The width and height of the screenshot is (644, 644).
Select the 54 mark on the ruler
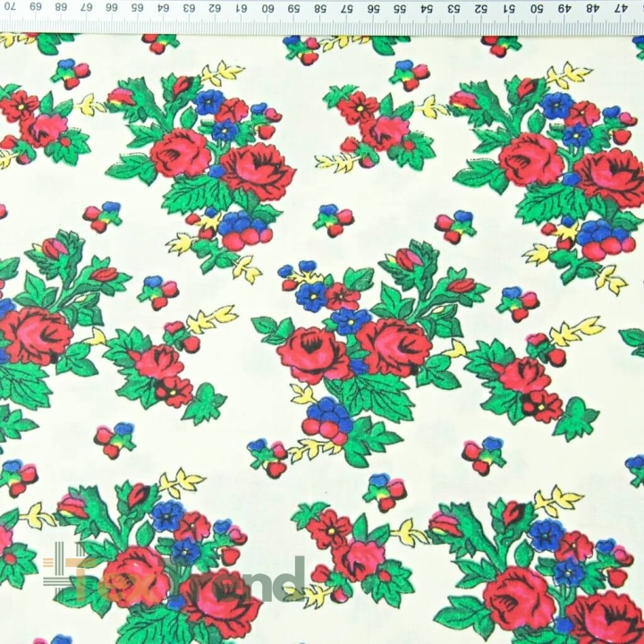coord(428,8)
